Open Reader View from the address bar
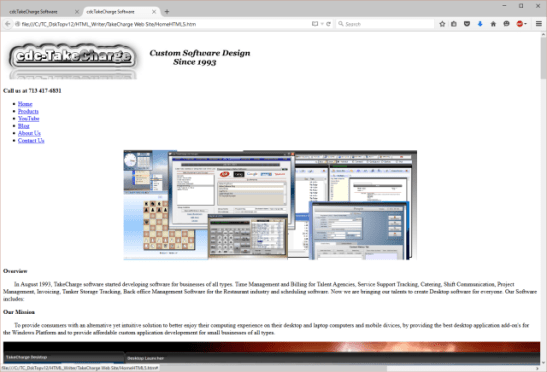This screenshot has width=547, height=372. tap(315, 24)
